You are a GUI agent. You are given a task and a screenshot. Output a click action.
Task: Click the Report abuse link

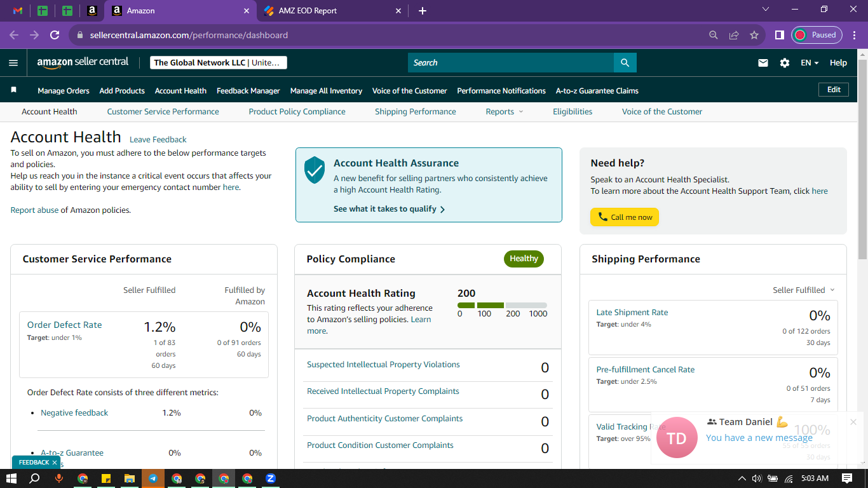pyautogui.click(x=34, y=210)
